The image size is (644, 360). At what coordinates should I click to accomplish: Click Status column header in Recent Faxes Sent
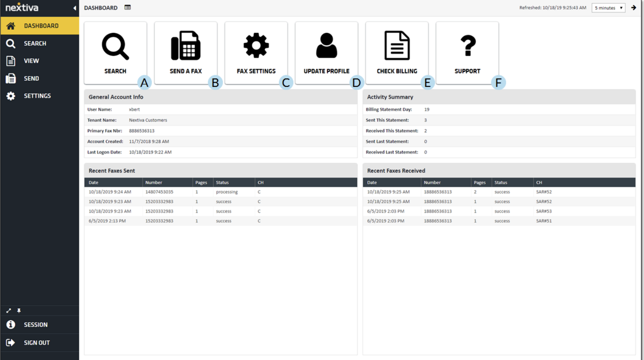point(222,183)
